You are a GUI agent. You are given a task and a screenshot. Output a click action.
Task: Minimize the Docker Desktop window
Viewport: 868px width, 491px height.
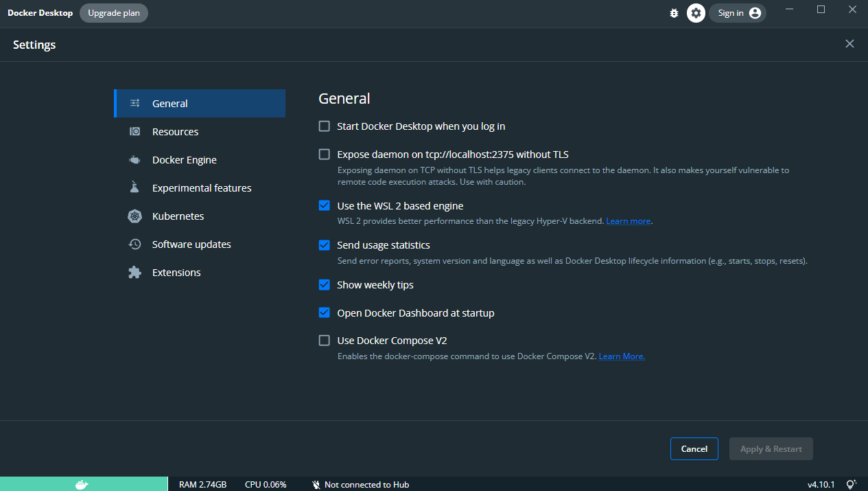point(790,9)
